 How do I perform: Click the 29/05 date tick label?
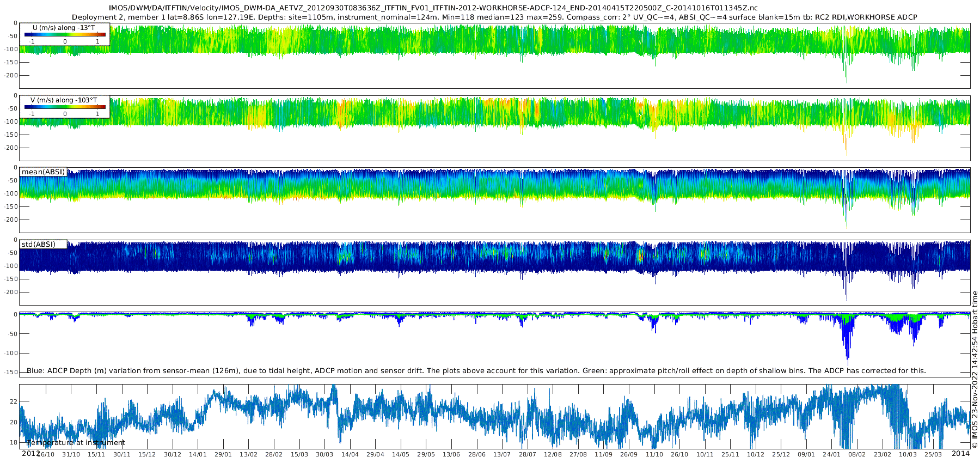pos(426,455)
